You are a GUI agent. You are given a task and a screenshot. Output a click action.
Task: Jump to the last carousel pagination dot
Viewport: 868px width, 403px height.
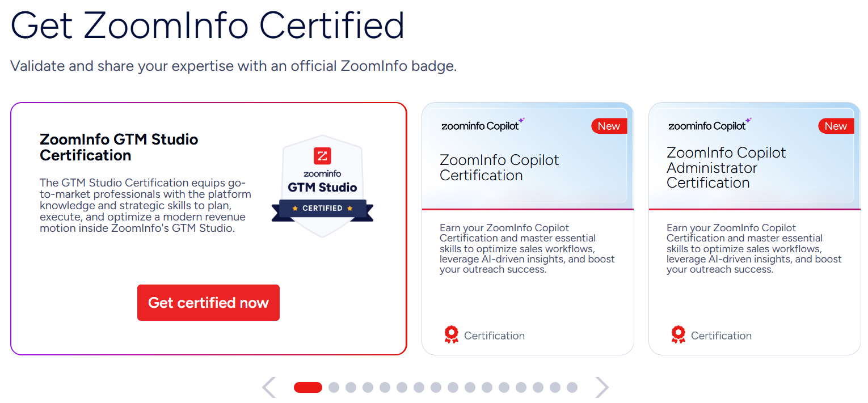tap(572, 387)
